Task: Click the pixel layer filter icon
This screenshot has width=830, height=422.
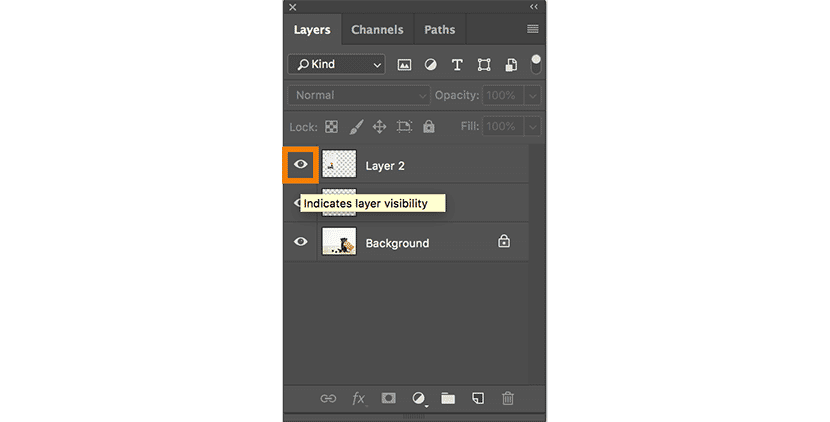Action: [405, 65]
